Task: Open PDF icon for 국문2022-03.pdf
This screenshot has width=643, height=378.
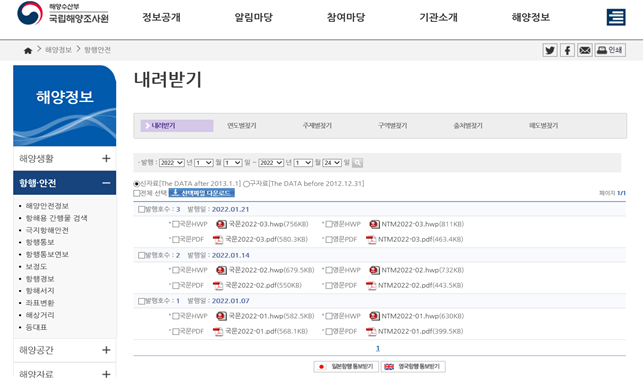Action: tap(218, 239)
